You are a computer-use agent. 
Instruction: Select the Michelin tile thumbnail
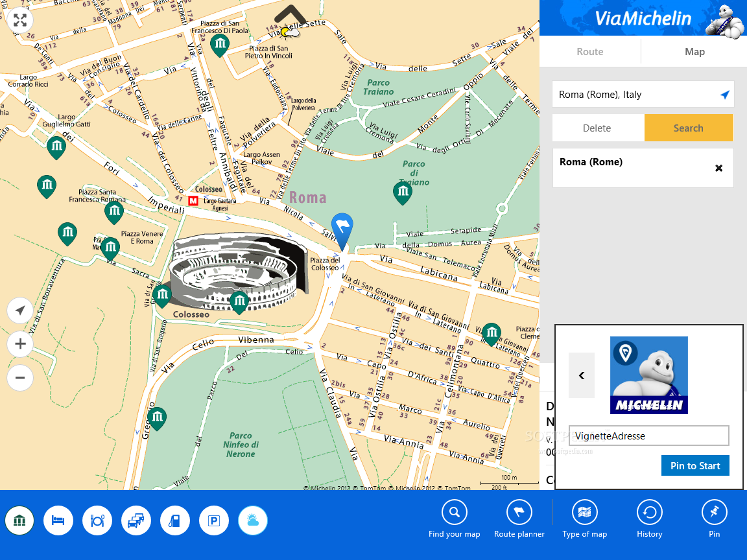click(649, 375)
